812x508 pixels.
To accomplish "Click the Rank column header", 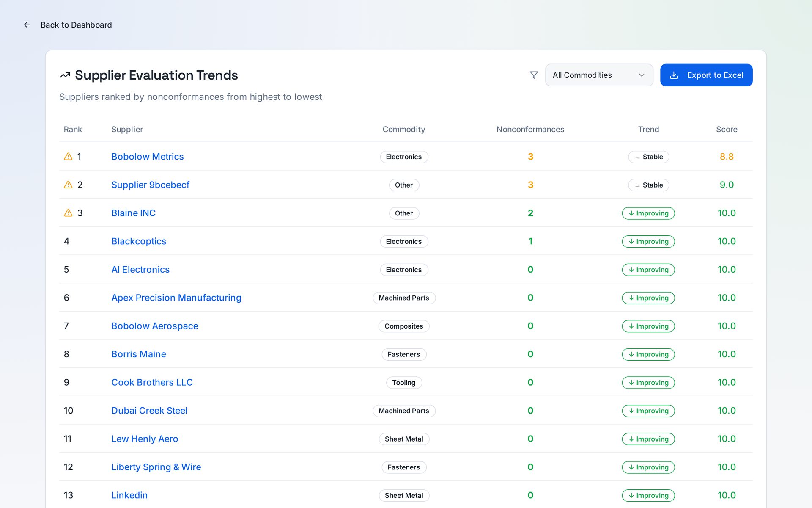I will pos(73,129).
